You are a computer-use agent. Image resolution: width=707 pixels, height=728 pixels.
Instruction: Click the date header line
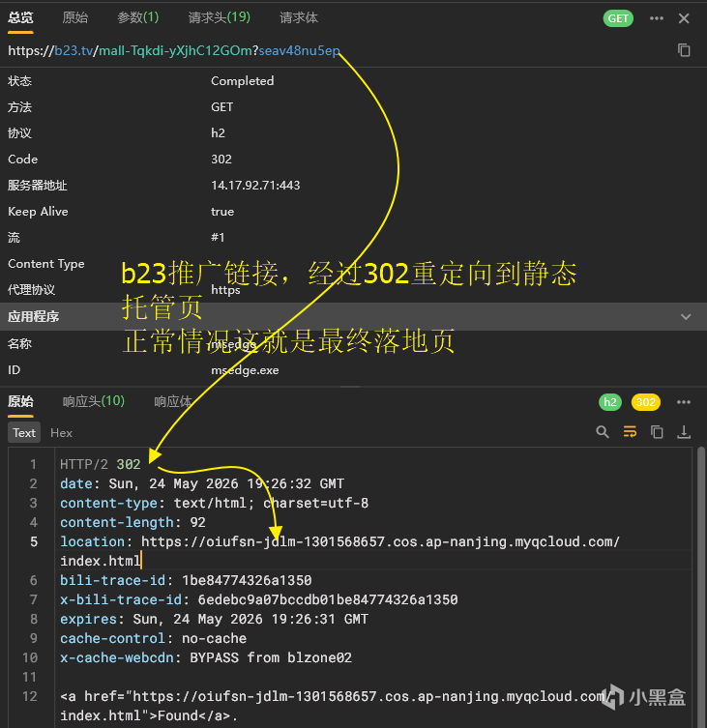(x=202, y=483)
